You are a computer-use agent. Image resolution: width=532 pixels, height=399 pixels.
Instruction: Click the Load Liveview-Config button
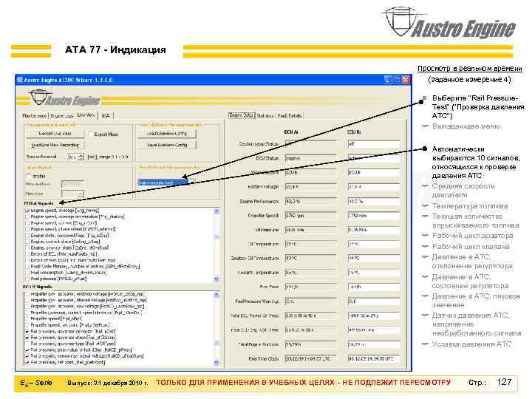(x=166, y=134)
